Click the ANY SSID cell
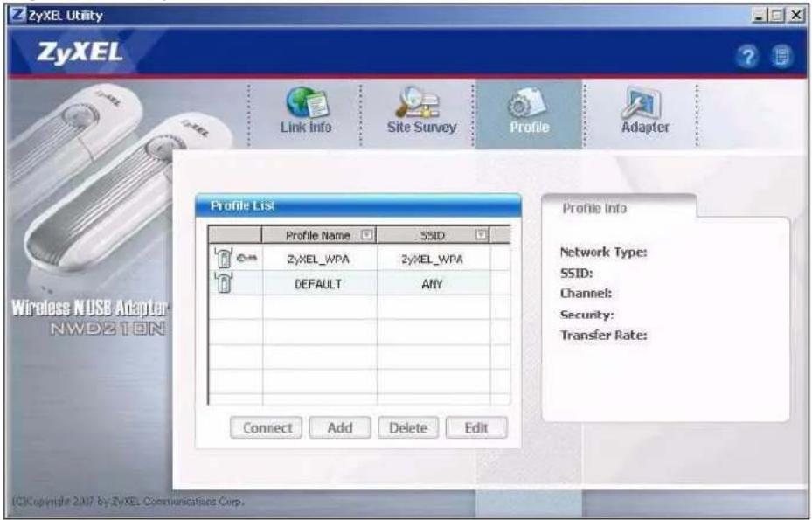Image resolution: width=812 pixels, height=520 pixels. click(x=433, y=283)
